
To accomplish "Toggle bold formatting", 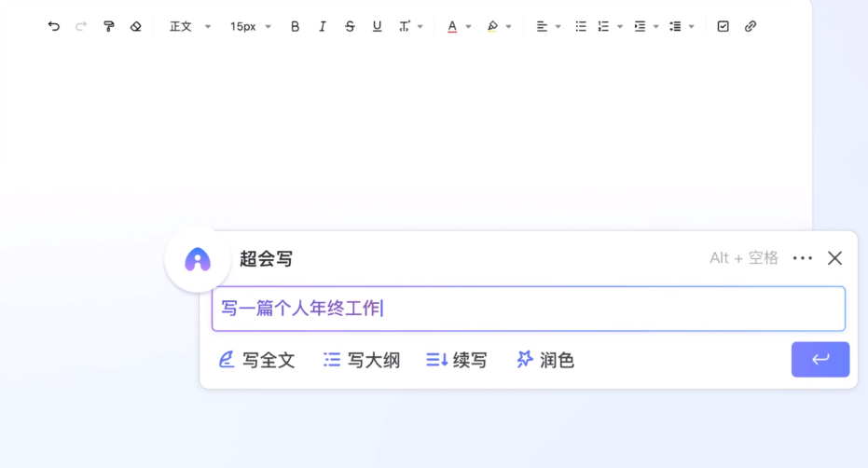I will point(296,27).
